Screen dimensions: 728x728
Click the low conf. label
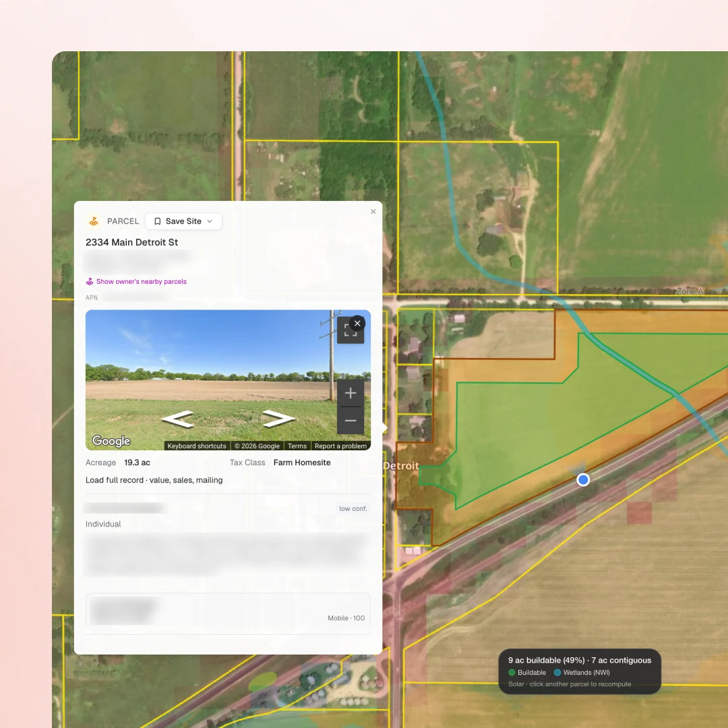pyautogui.click(x=353, y=509)
